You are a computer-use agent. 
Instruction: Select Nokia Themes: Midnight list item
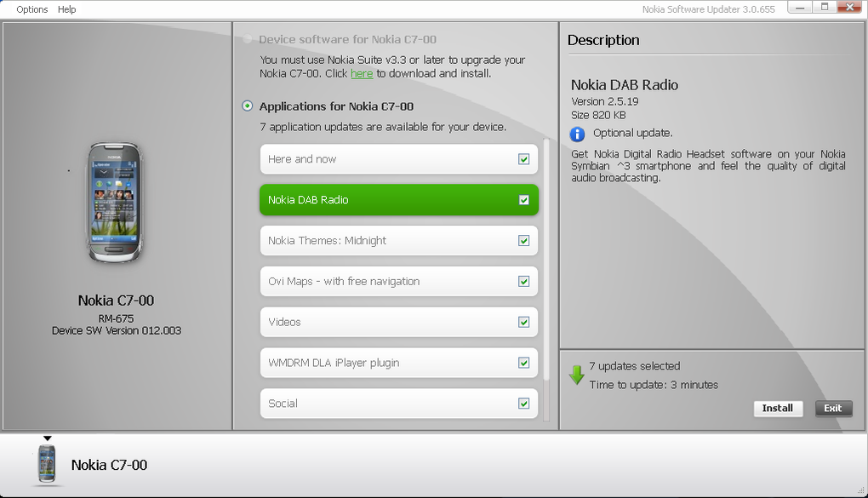coord(398,240)
